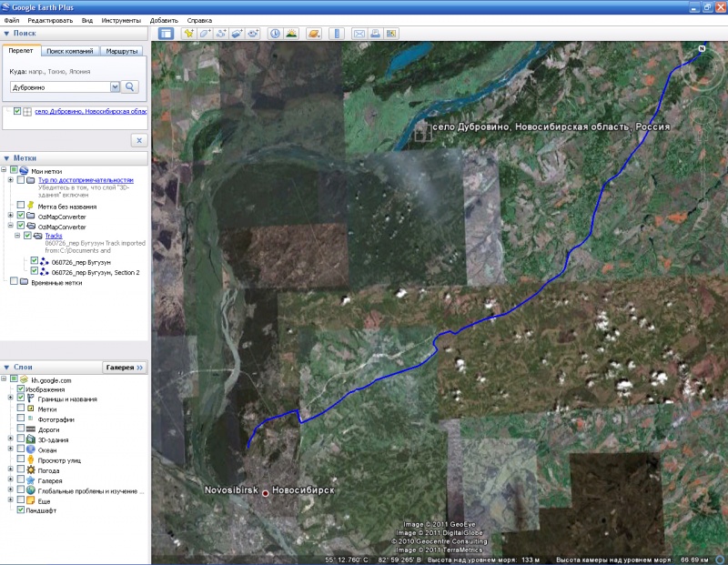Open the Вид menu

(87, 20)
